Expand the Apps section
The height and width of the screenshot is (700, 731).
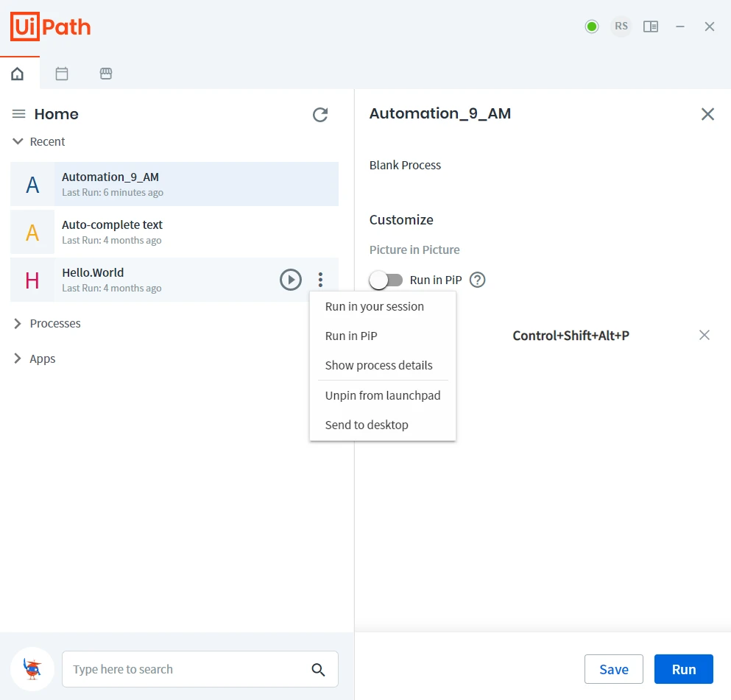[x=18, y=358]
